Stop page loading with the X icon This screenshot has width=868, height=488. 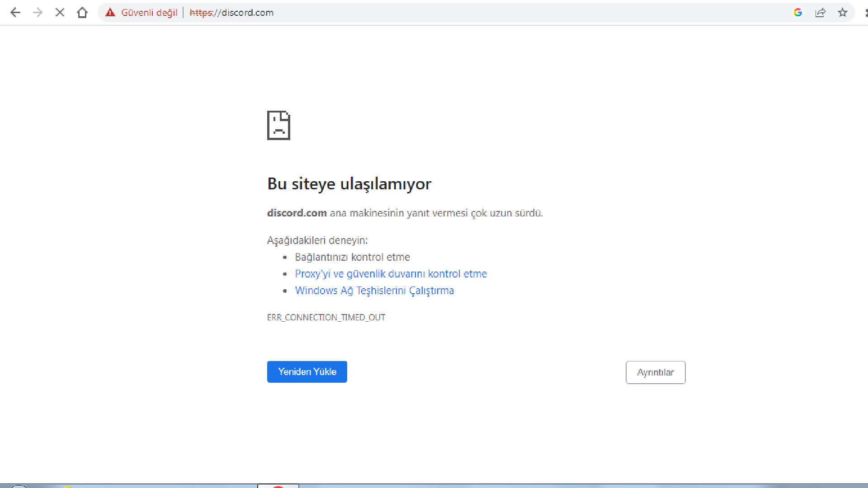[60, 13]
